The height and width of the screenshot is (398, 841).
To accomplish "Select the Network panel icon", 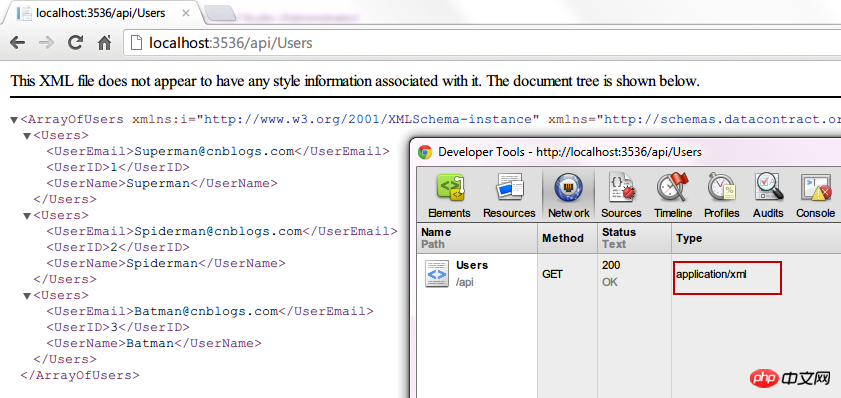I will (x=569, y=196).
